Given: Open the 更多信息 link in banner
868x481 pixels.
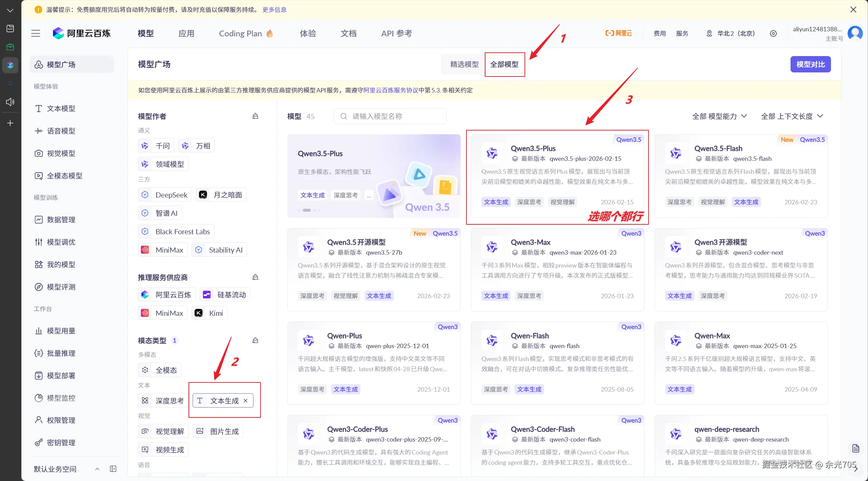Looking at the screenshot, I should click(274, 10).
